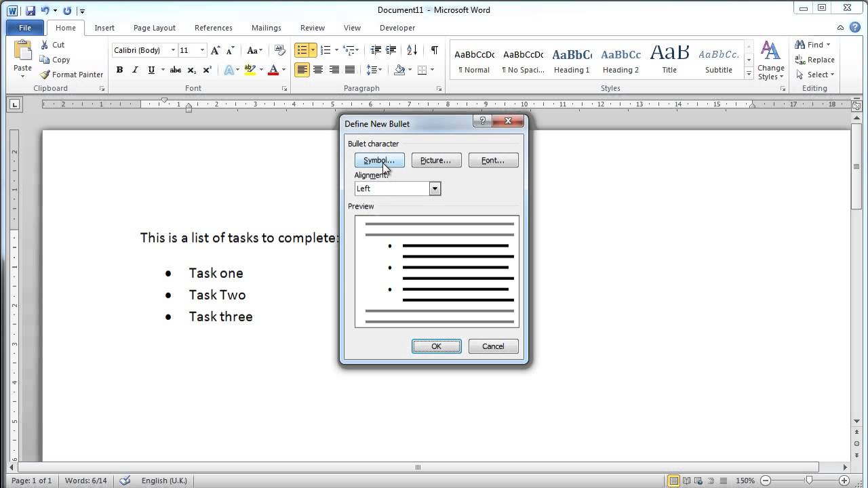Open Text Effects icon

coord(229,70)
